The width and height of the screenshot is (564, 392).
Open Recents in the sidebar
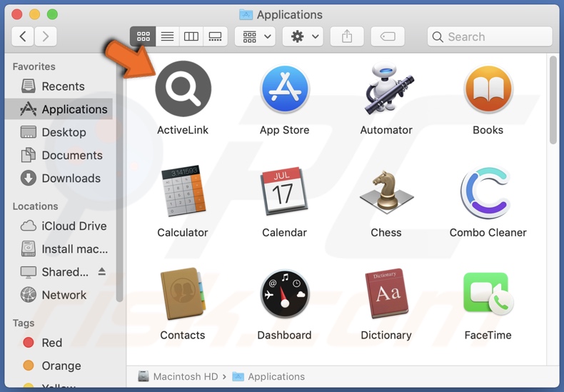click(x=59, y=86)
